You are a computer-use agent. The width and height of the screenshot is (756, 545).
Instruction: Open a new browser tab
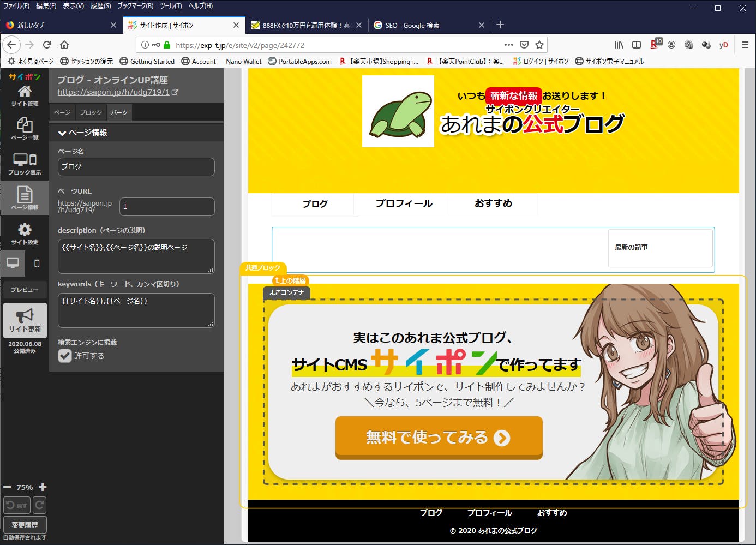[x=500, y=25]
